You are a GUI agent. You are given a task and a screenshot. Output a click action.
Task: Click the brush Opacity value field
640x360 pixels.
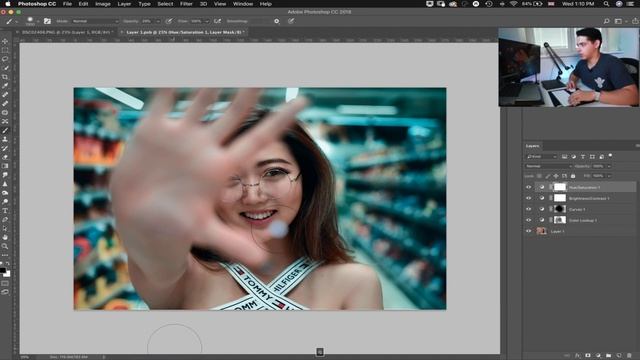click(x=147, y=21)
